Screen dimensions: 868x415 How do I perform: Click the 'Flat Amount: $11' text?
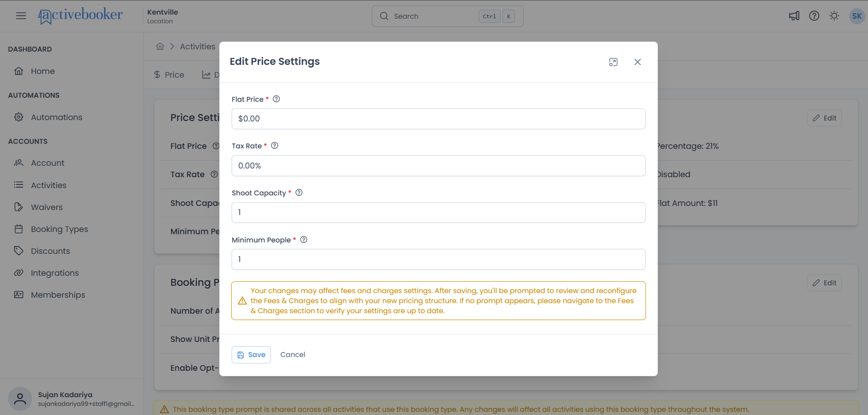687,203
